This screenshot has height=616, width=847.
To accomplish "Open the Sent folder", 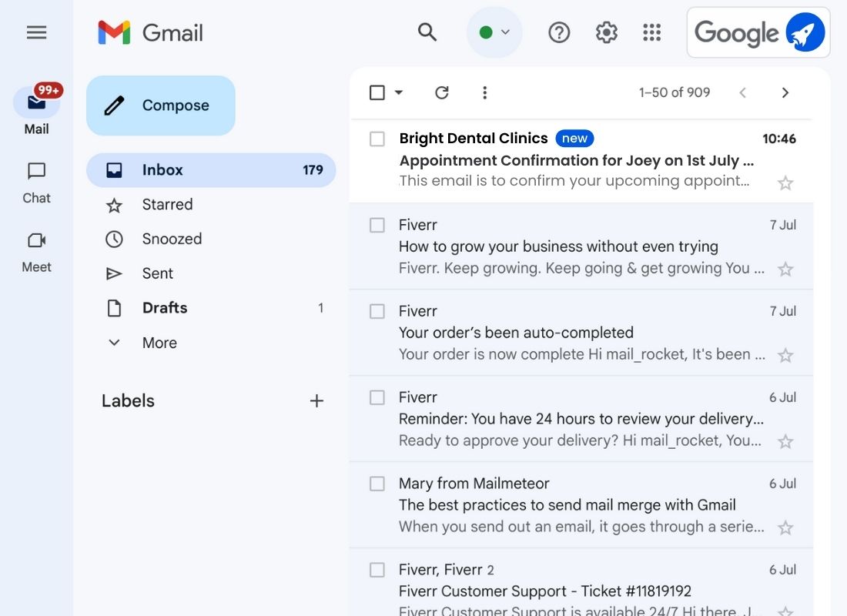I will [x=157, y=273].
